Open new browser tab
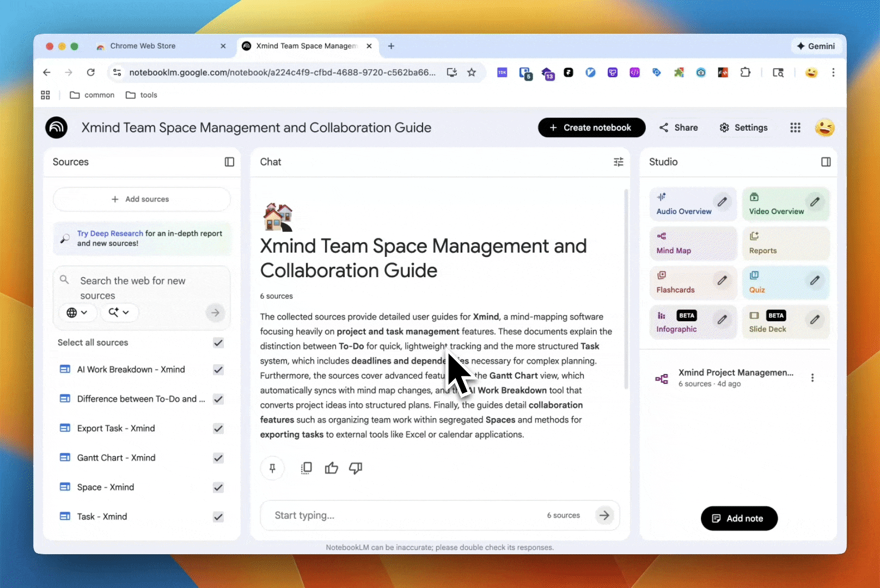880x588 pixels. pyautogui.click(x=391, y=46)
